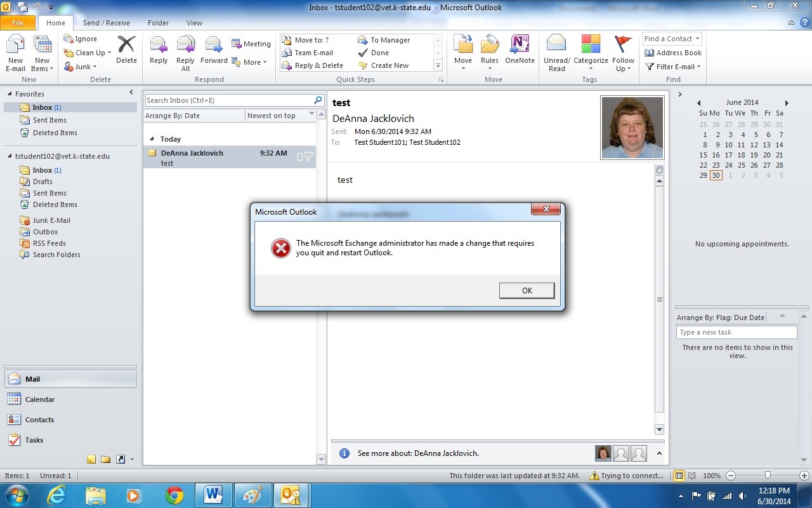Click the To Manager quick step
Screen dimensions: 812x508
[384, 40]
